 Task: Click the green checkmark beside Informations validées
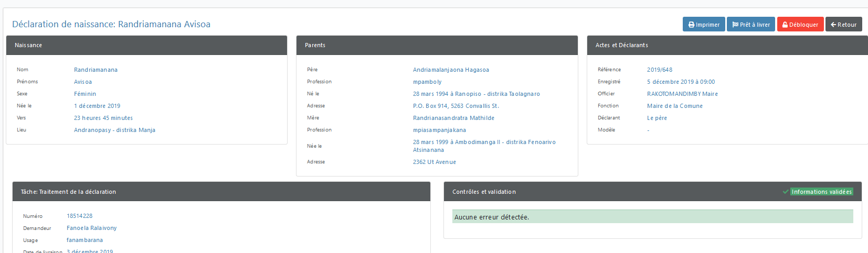click(x=786, y=192)
